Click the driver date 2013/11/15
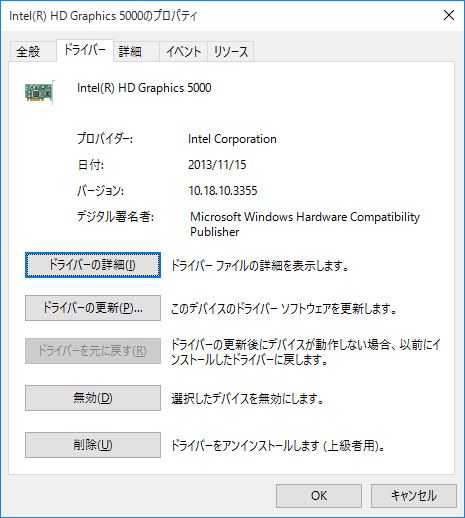The width and height of the screenshot is (465, 518). click(x=217, y=165)
